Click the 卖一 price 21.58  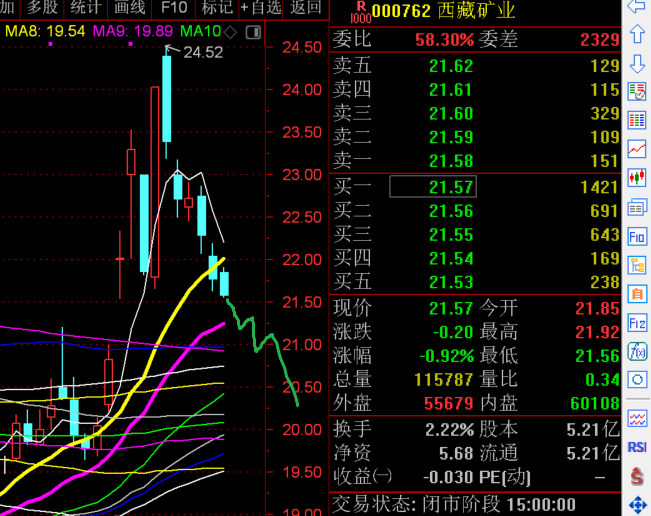pyautogui.click(x=451, y=161)
